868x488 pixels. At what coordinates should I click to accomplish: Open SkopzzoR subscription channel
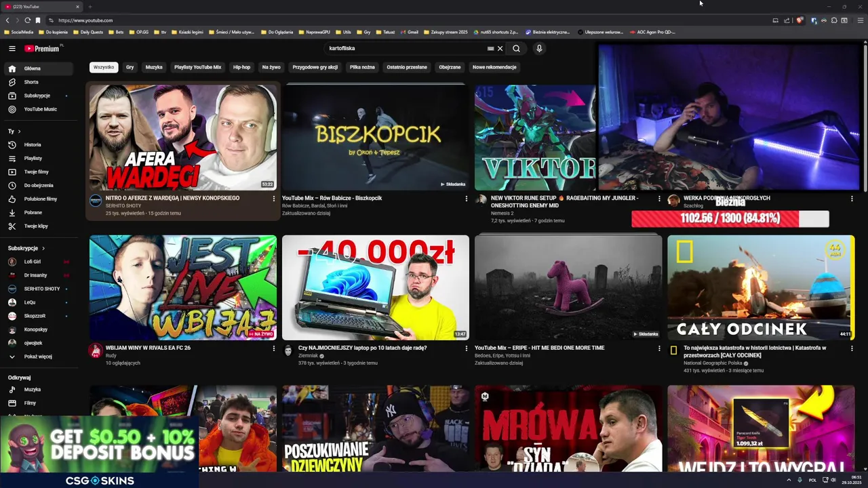point(35,316)
